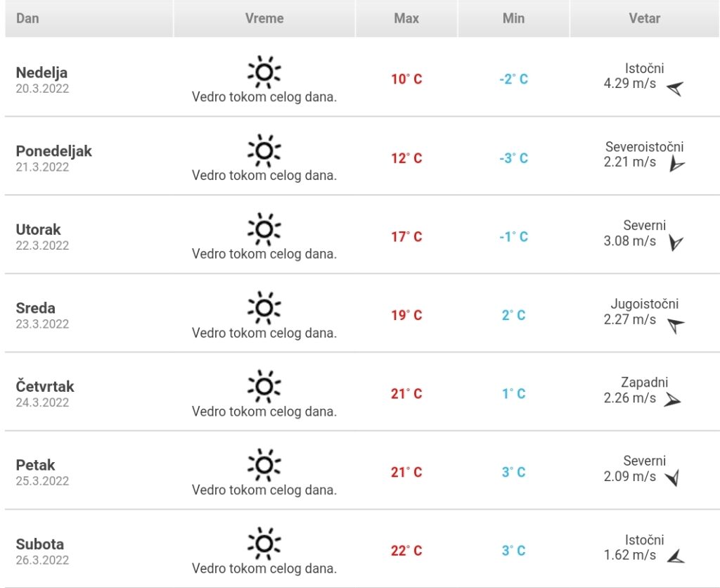720x588 pixels.
Task: Click Petak's Severni wind arrow
Action: coord(672,478)
